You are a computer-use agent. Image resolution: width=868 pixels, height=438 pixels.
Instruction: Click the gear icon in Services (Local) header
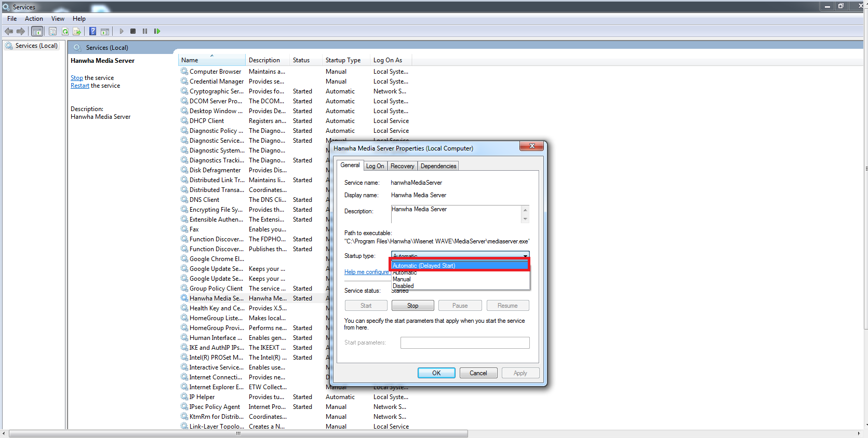tap(77, 47)
